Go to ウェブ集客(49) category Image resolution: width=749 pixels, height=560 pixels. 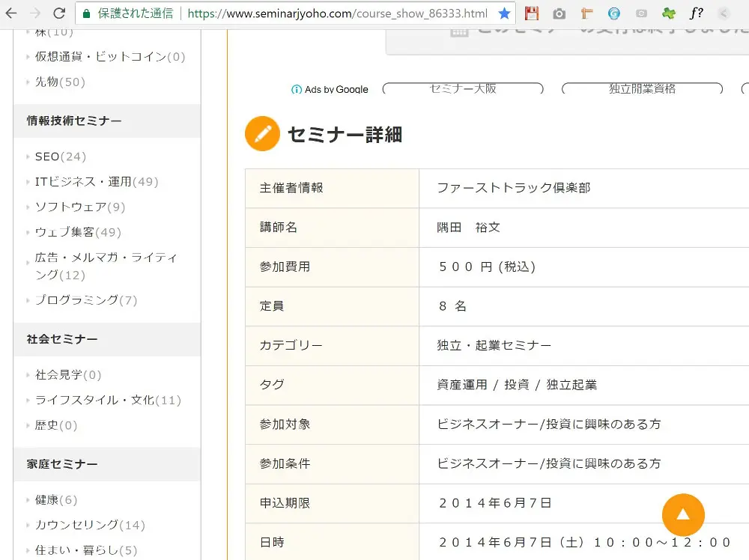pyautogui.click(x=77, y=232)
